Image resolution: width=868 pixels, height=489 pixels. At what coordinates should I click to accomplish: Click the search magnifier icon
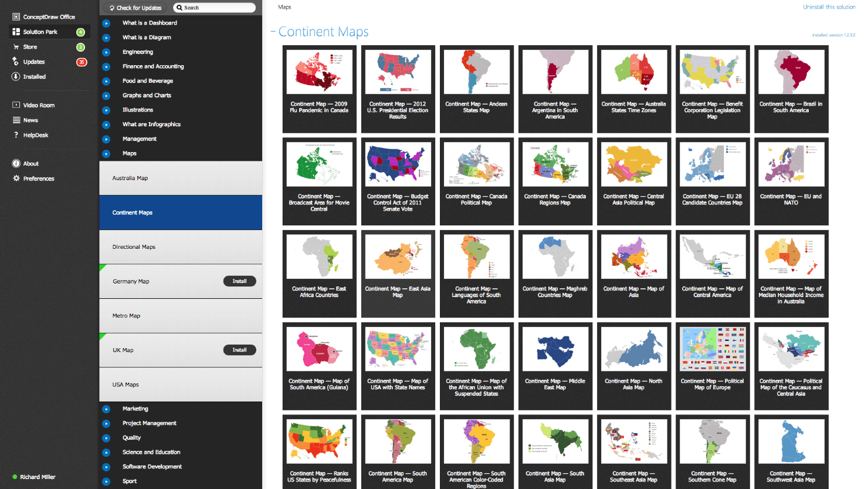pyautogui.click(x=179, y=8)
